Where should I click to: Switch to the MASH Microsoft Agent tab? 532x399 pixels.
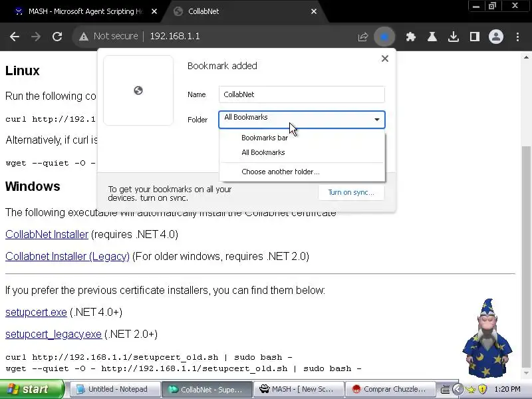pyautogui.click(x=86, y=11)
